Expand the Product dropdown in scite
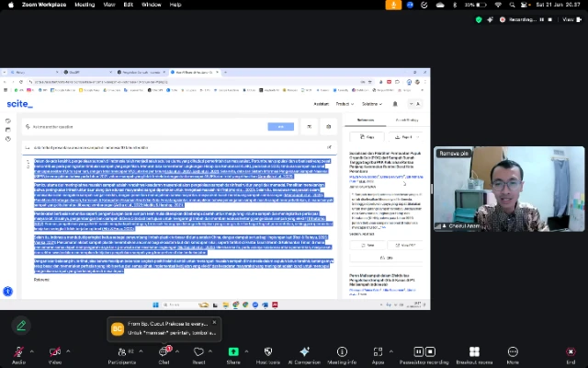 click(x=345, y=104)
